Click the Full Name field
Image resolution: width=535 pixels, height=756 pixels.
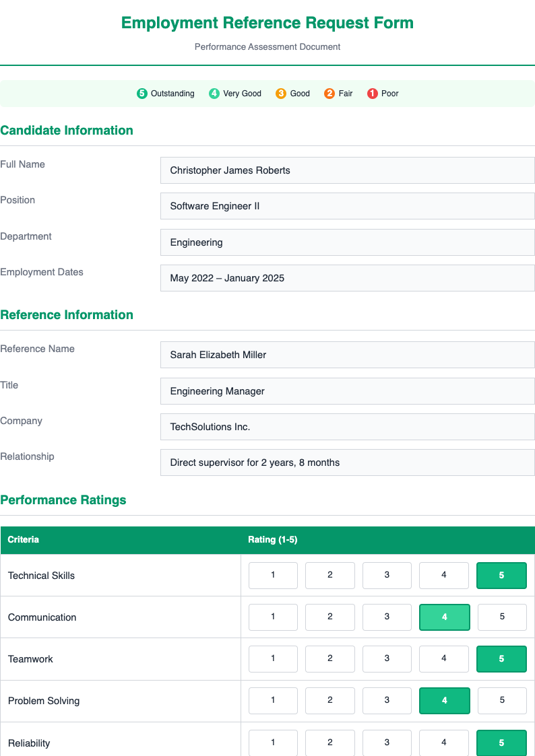pos(347,170)
